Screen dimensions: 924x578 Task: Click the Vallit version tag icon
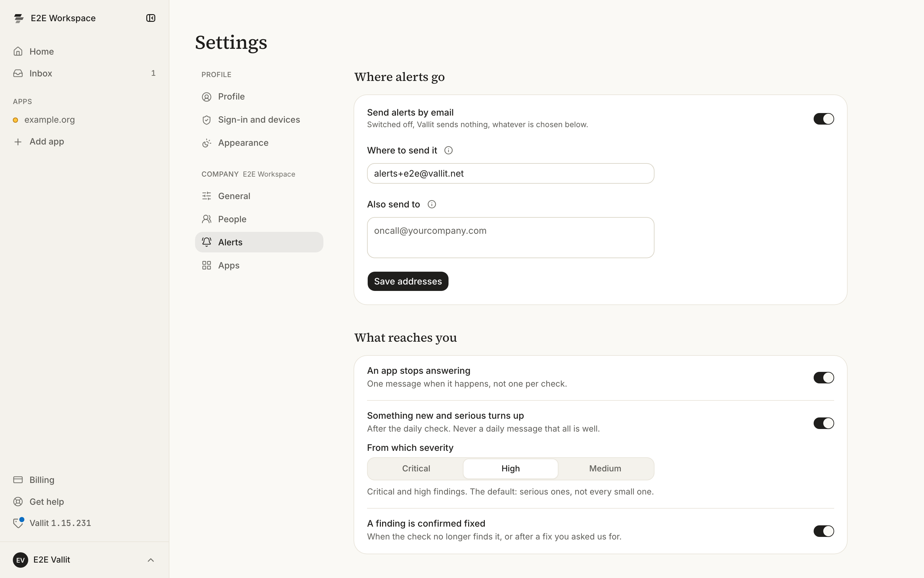[x=18, y=523]
